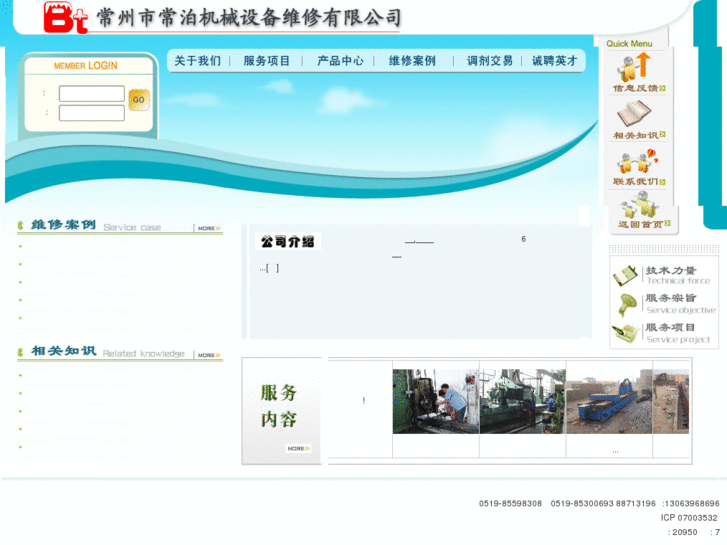The image size is (727, 545).
Task: Click the 服务项目 notepad icon
Action: click(625, 333)
